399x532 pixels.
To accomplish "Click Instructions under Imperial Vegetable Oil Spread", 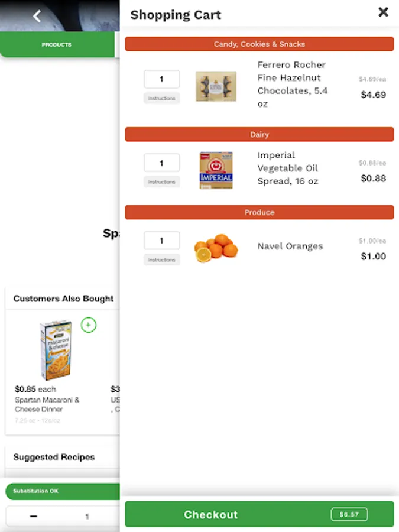I will point(161,182).
